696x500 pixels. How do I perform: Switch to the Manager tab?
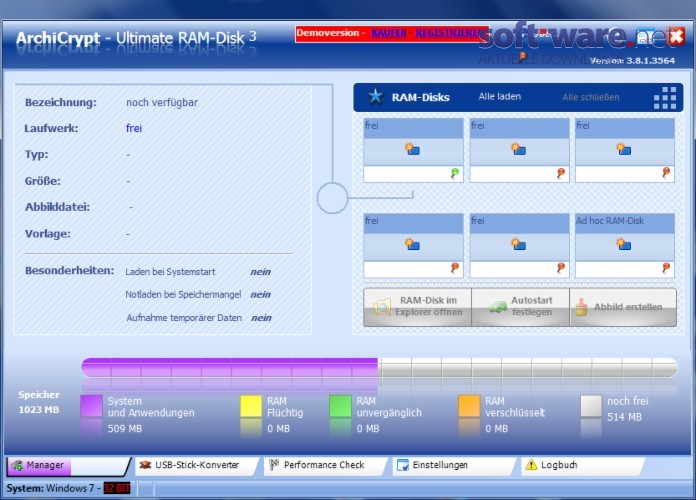coord(67,465)
